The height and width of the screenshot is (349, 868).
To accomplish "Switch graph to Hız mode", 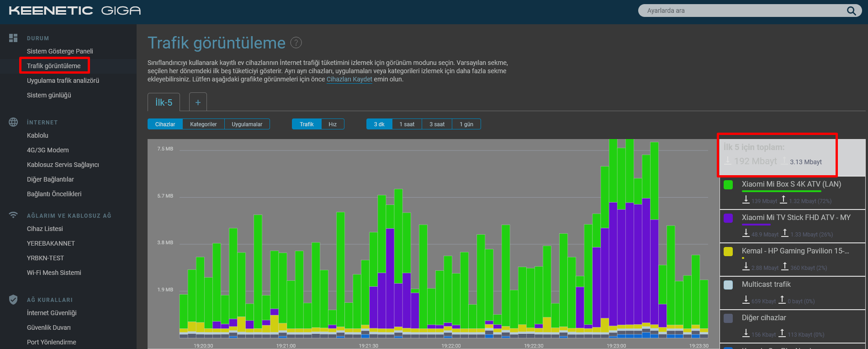I will click(333, 124).
